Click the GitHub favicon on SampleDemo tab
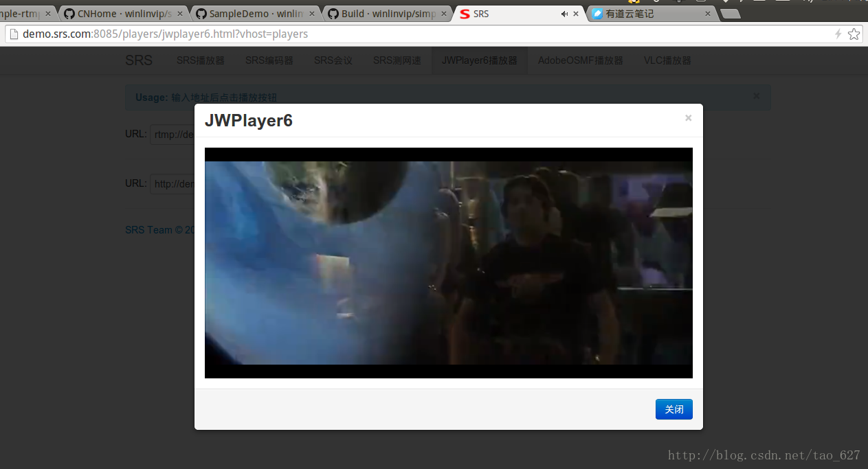This screenshot has height=469, width=868. (201, 14)
